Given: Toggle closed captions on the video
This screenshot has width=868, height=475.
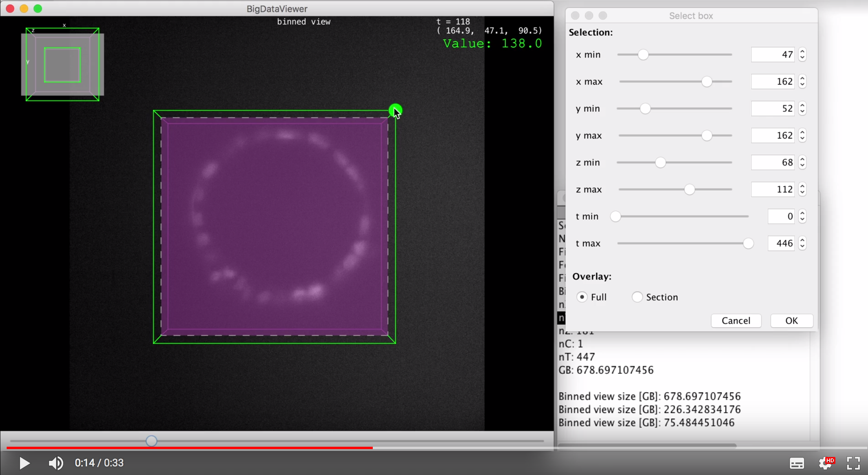Looking at the screenshot, I should (x=797, y=463).
